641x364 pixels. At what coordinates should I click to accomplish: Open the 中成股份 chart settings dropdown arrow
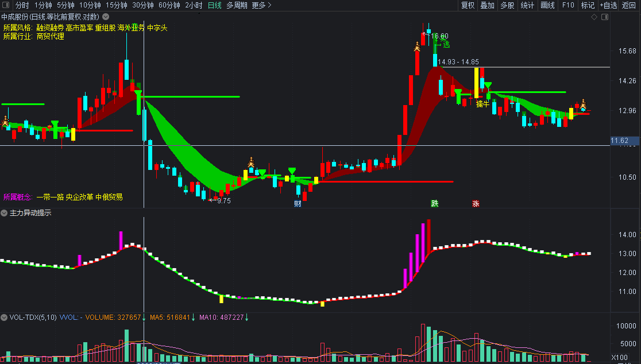coord(106,17)
